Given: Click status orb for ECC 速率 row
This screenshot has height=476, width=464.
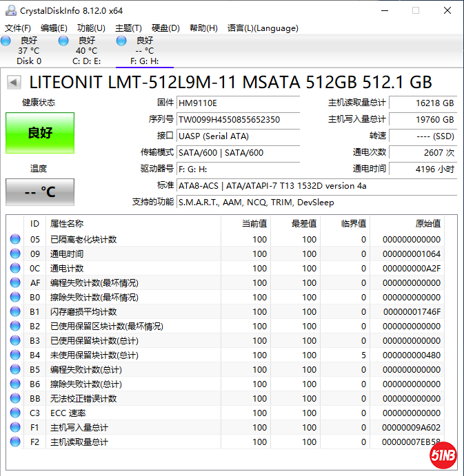Looking at the screenshot, I should pos(15,413).
